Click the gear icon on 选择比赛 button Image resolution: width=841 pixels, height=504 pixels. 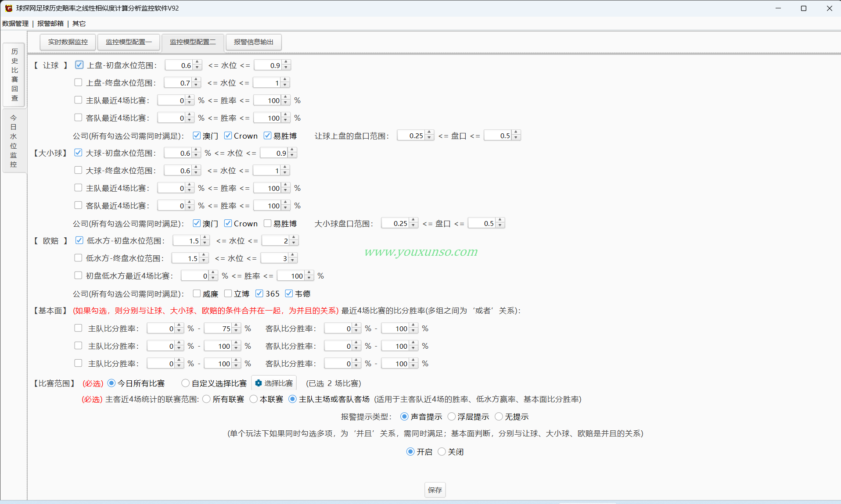tap(259, 383)
